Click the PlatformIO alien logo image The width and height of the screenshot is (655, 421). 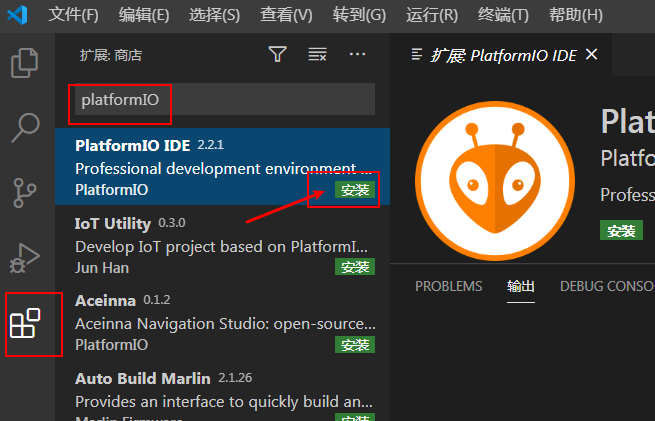[495, 181]
